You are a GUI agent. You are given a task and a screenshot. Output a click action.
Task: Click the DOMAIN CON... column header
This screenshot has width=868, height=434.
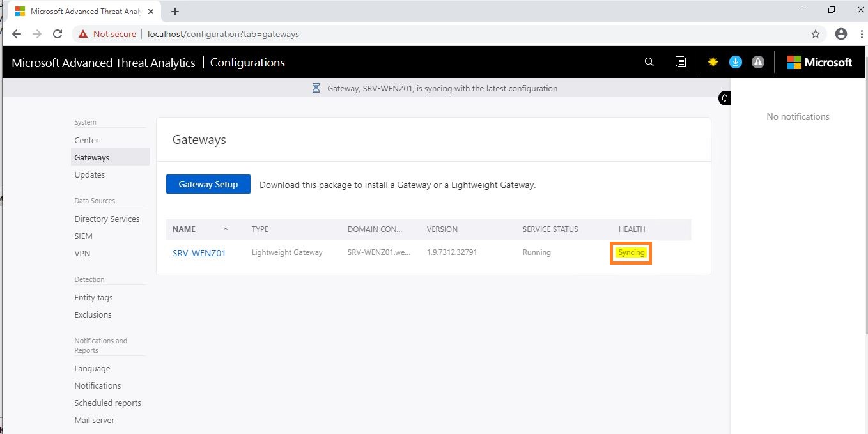tap(375, 229)
